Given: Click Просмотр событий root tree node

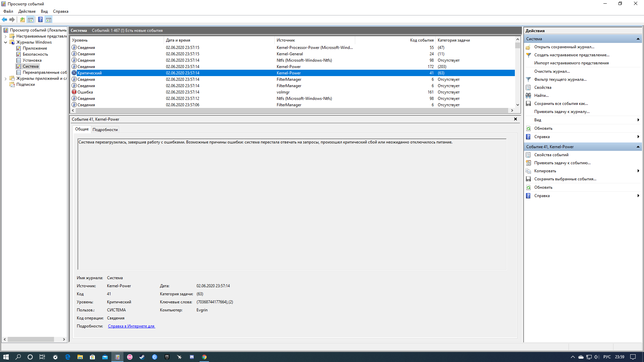Looking at the screenshot, I should point(38,30).
